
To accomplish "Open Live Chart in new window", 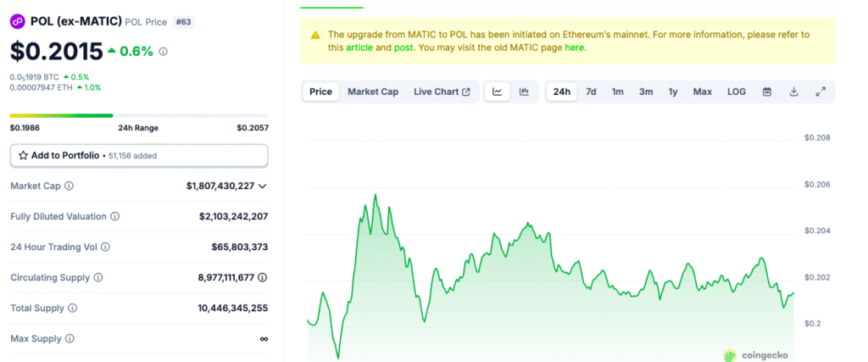I will [442, 92].
